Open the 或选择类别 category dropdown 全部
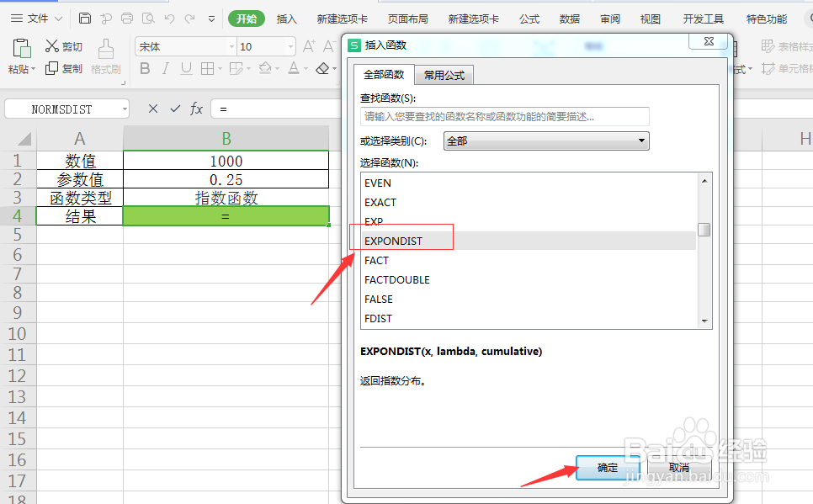Screen dimensions: 813x504 point(546,141)
